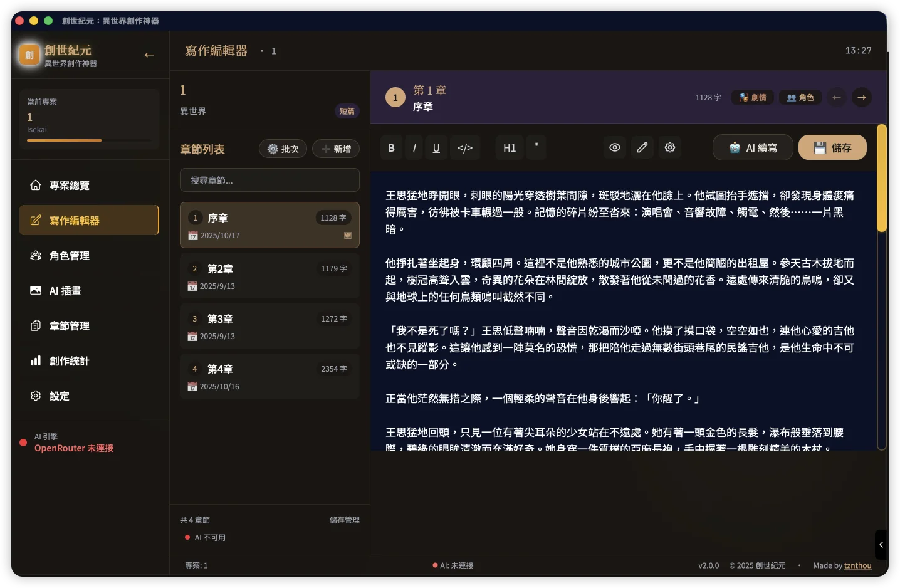The height and width of the screenshot is (588, 900).
Task: Open 創作統計 statistics page
Action: click(69, 360)
